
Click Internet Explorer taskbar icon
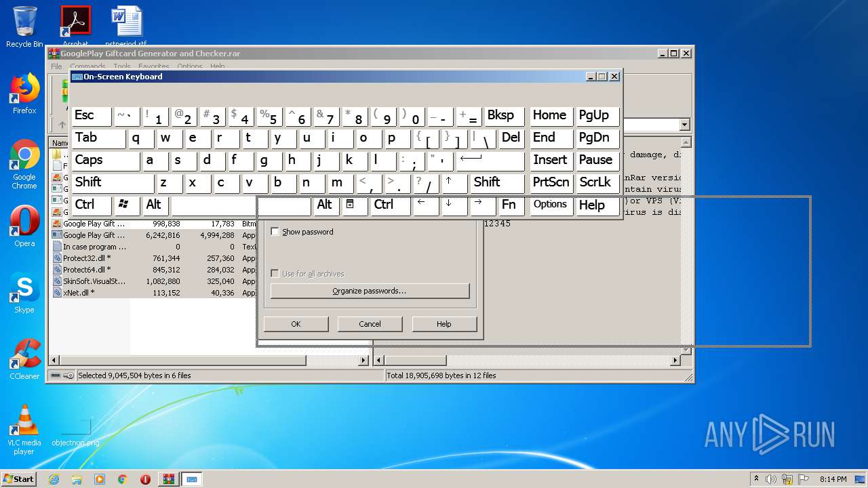(x=54, y=479)
